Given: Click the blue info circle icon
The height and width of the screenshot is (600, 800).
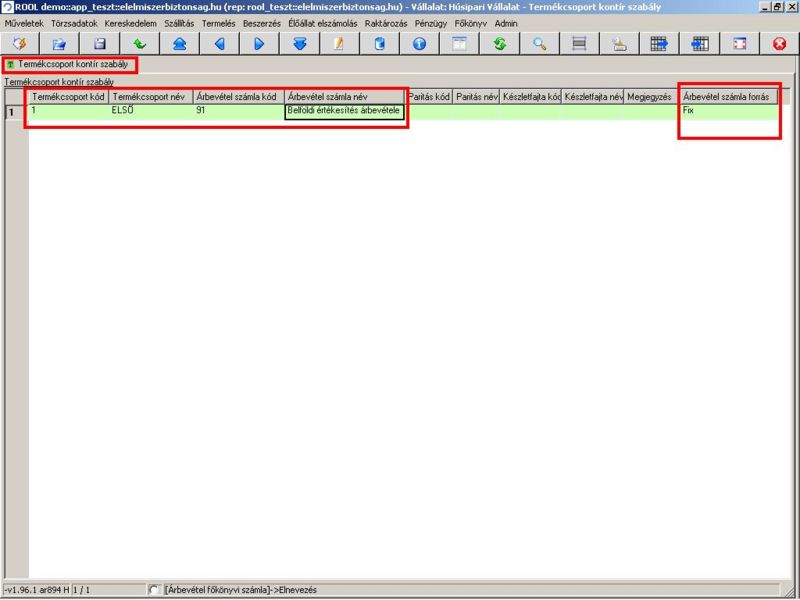Looking at the screenshot, I should click(x=419, y=44).
